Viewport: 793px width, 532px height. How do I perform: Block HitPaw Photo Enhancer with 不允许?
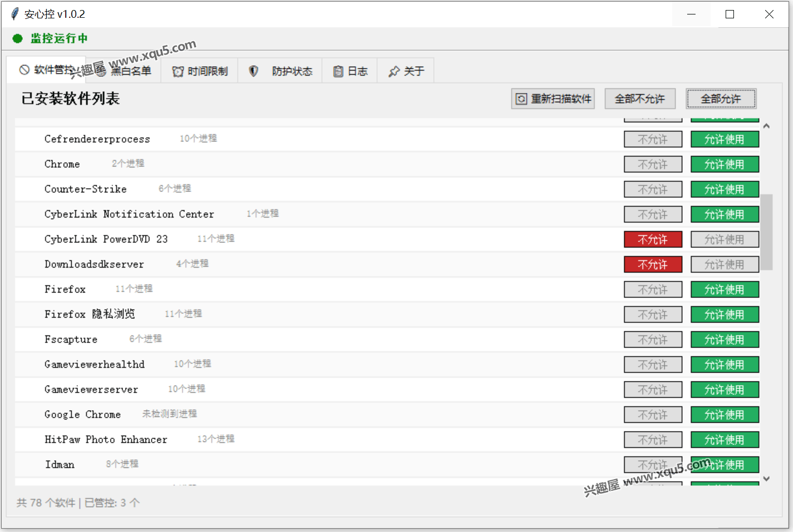pyautogui.click(x=653, y=440)
